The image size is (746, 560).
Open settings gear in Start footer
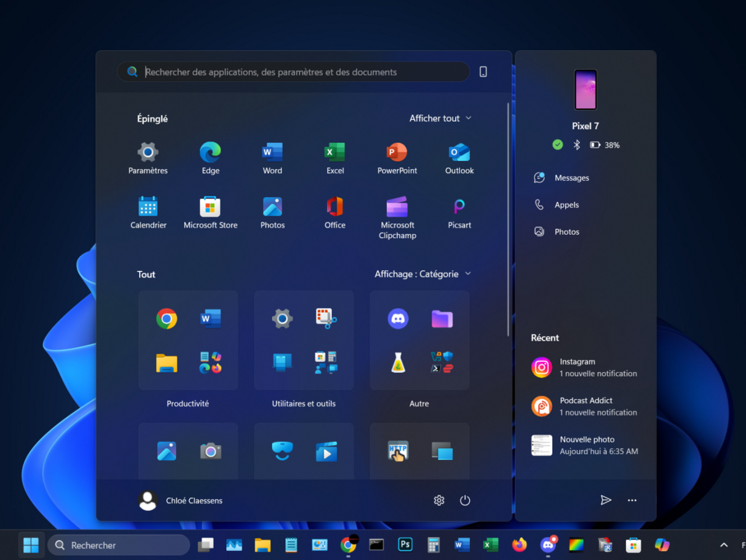point(439,500)
